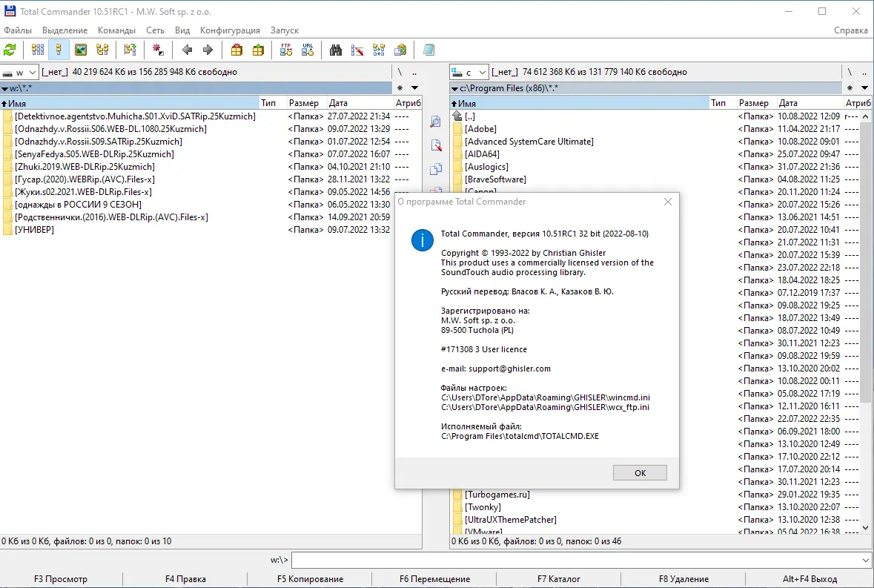This screenshot has height=588, width=874.
Task: Click the folder icon beside [Adobe]
Action: click(x=457, y=129)
